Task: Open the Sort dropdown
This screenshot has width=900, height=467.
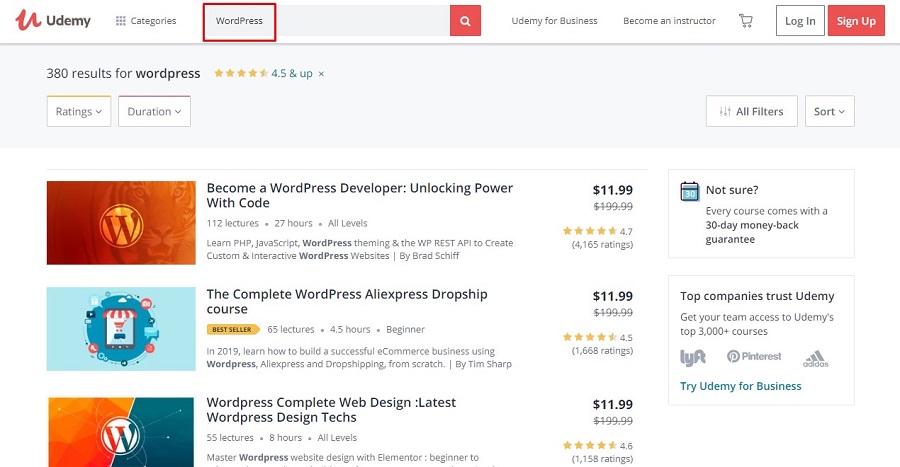Action: pyautogui.click(x=829, y=111)
